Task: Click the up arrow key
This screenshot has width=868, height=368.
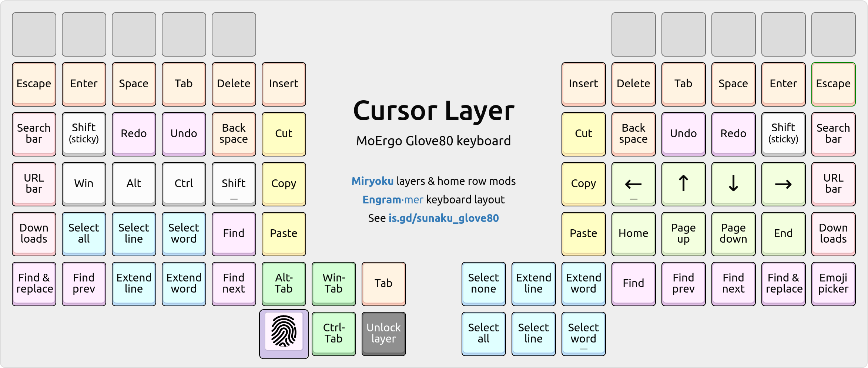Action: [x=683, y=184]
